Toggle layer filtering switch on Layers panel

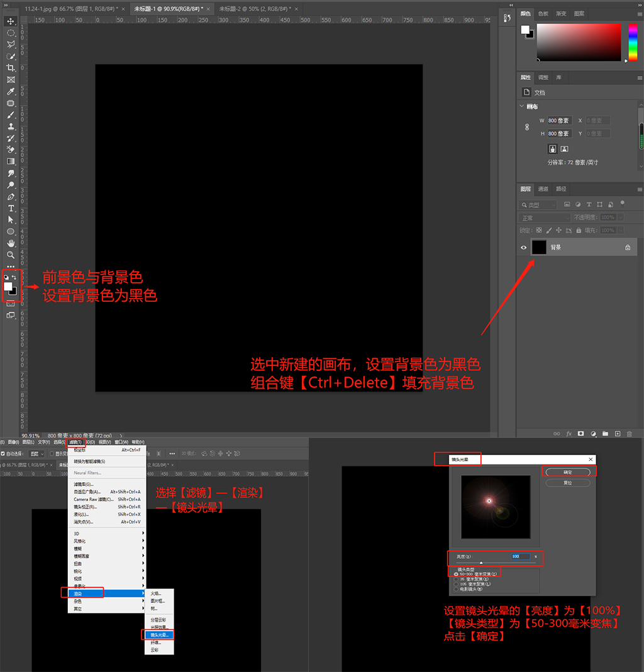622,204
